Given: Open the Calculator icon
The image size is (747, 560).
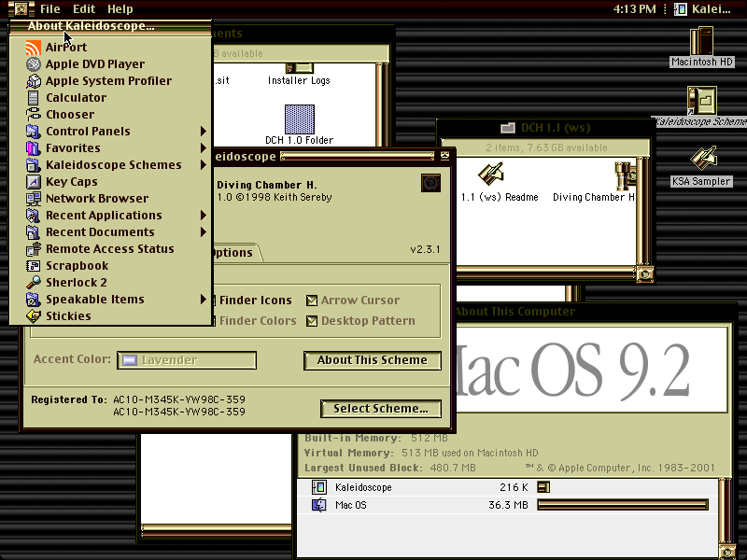Looking at the screenshot, I should click(34, 98).
